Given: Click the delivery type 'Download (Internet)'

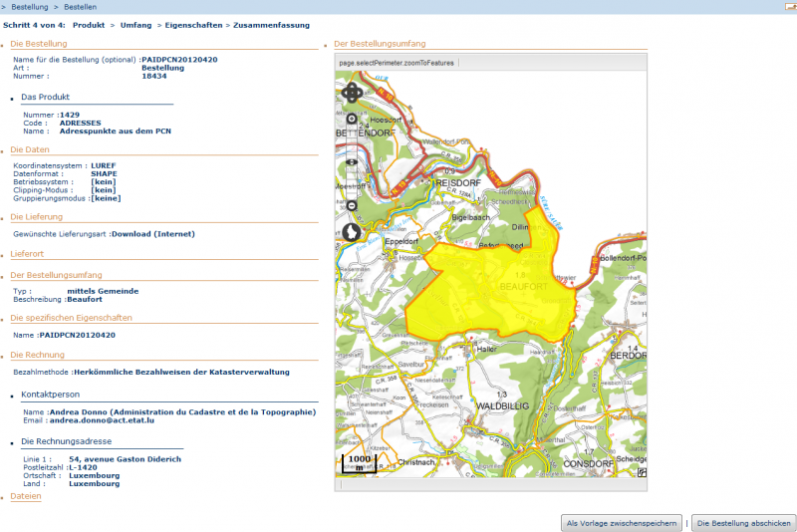Looking at the screenshot, I should point(153,234).
